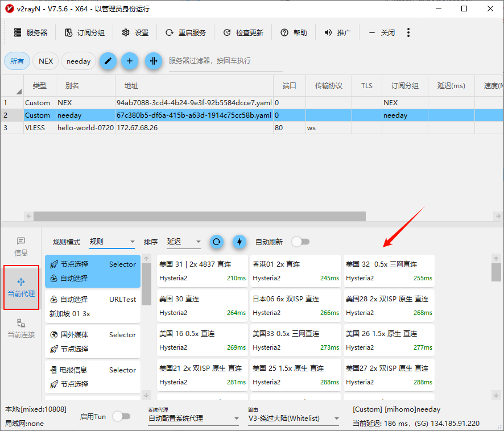Open the 服务器 menu

pyautogui.click(x=31, y=32)
